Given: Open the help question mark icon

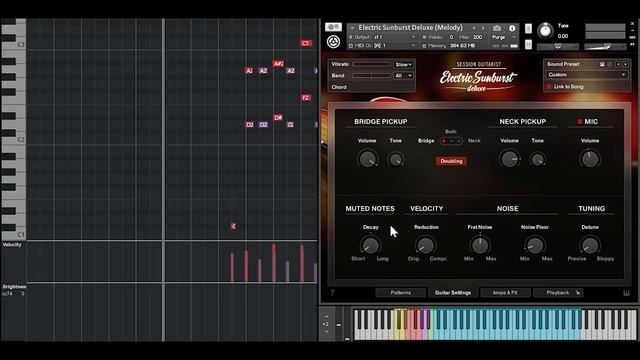Looking at the screenshot, I should 332,293.
